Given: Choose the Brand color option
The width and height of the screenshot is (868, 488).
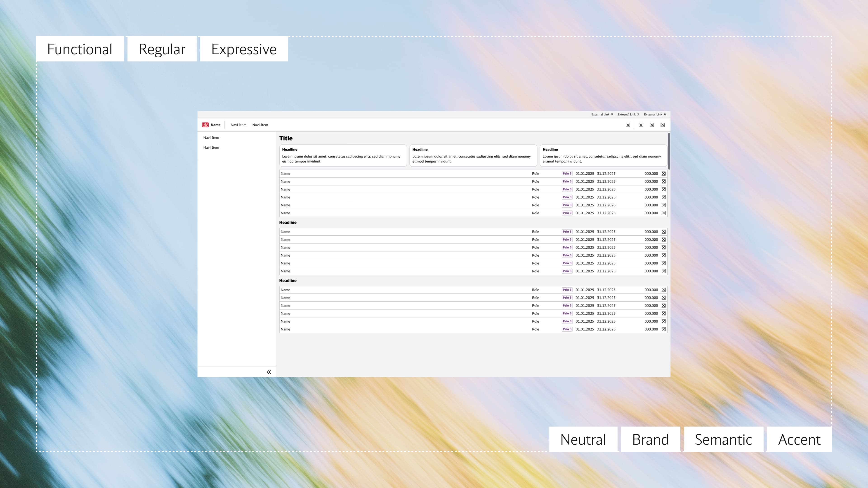Looking at the screenshot, I should click(x=650, y=439).
